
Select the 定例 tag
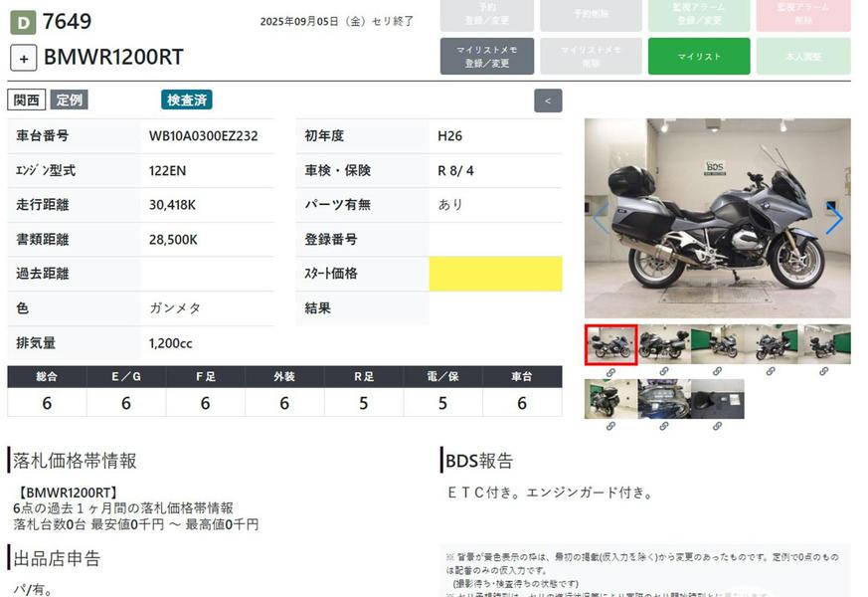(x=69, y=99)
